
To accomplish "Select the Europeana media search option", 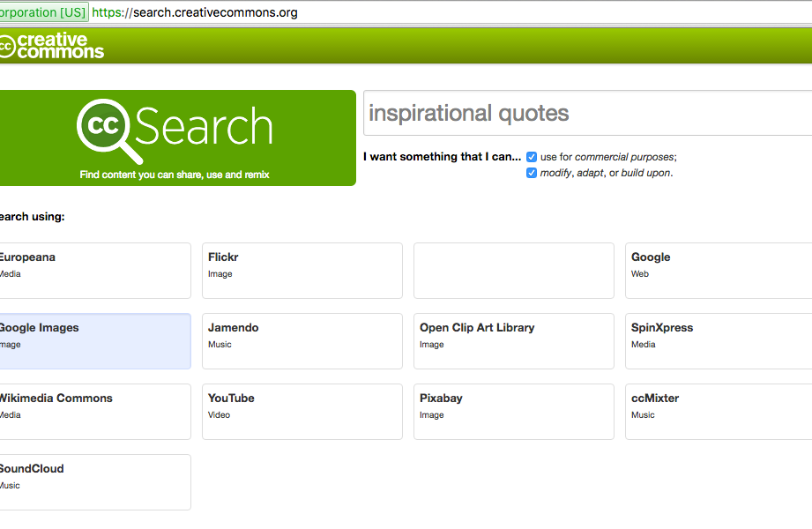I will [95, 271].
